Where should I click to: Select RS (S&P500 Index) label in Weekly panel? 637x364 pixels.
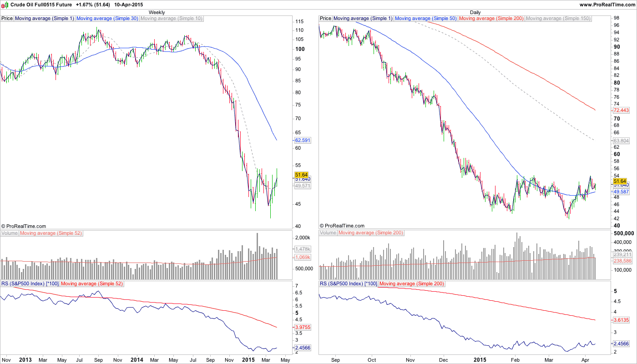pyautogui.click(x=30, y=283)
